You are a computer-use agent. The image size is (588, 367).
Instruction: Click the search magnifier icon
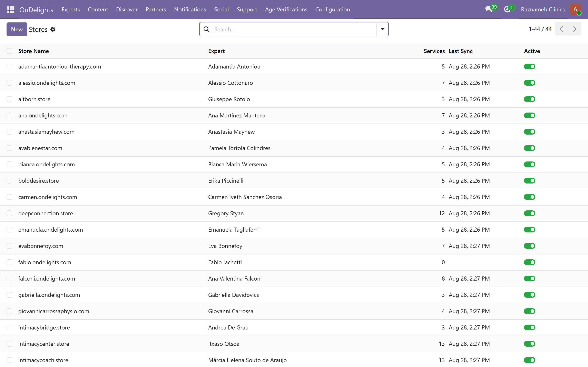pos(206,29)
